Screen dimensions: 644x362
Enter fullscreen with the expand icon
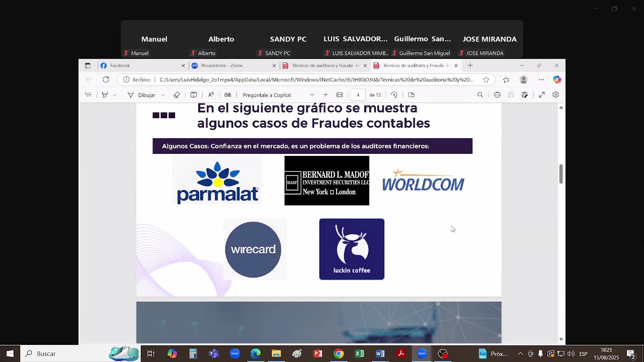542,95
